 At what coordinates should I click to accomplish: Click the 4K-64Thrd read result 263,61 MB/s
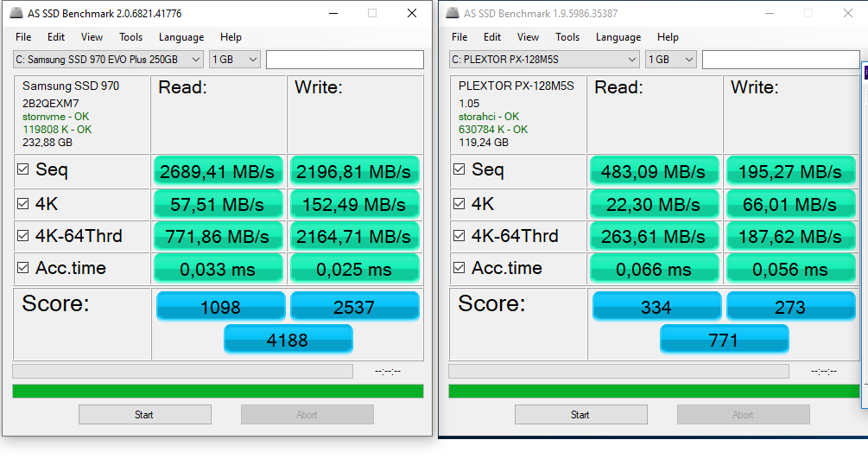click(x=655, y=236)
